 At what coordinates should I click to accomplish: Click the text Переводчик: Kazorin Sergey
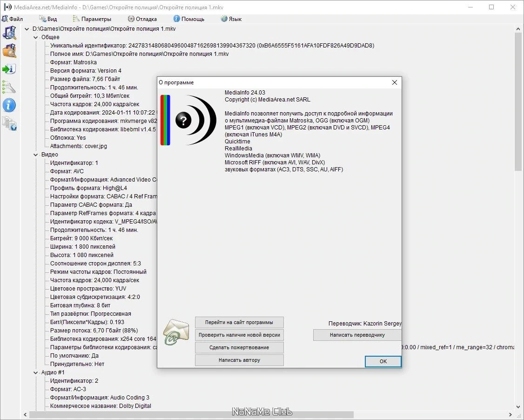point(365,323)
